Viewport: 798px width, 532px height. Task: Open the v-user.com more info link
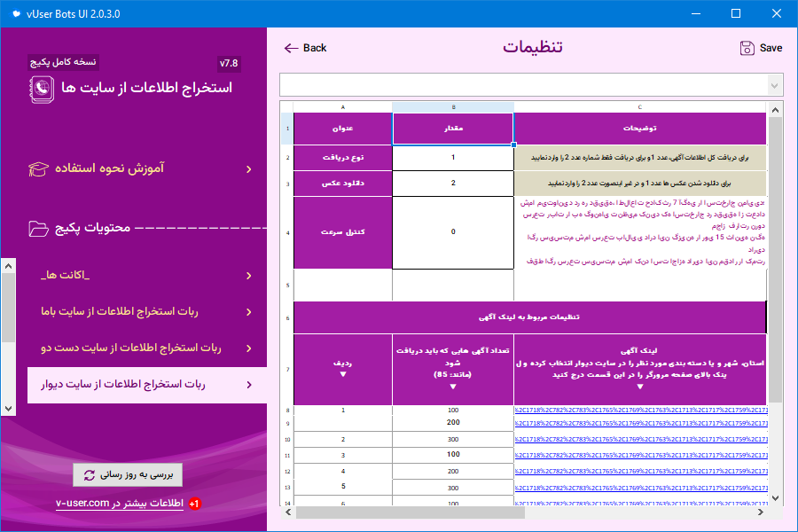[x=119, y=504]
